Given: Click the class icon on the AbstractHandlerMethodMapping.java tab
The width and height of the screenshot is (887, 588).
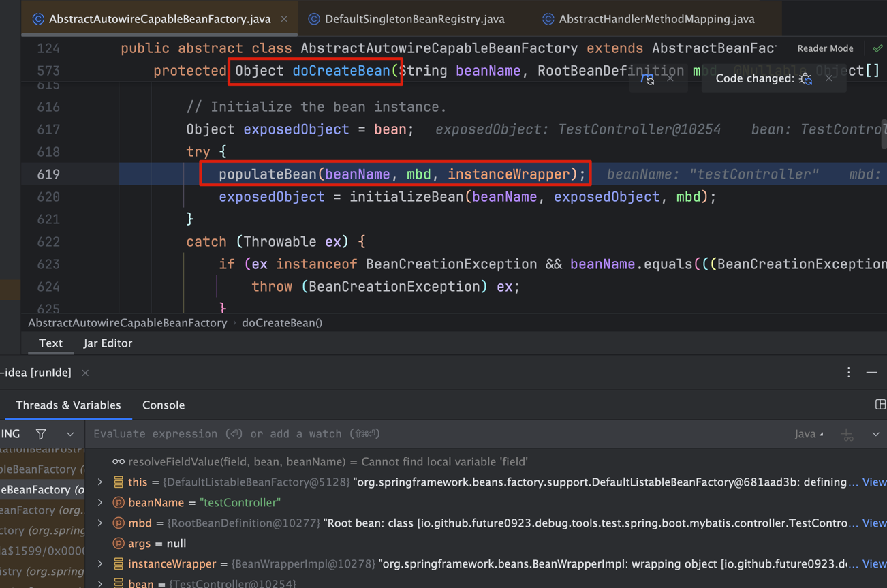Looking at the screenshot, I should (548, 19).
